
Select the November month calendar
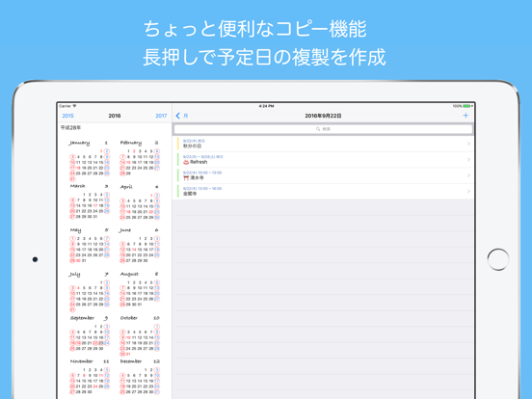coord(90,376)
